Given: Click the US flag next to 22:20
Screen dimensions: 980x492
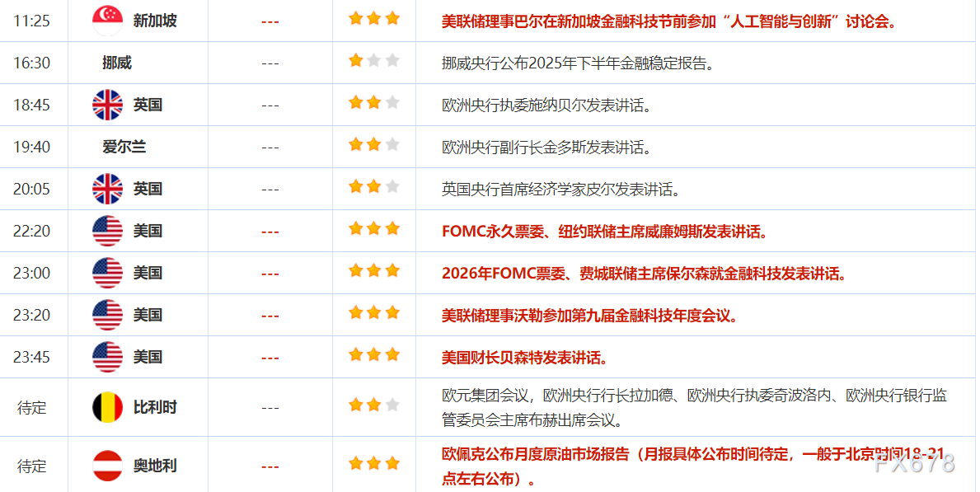Looking at the screenshot, I should pos(106,231).
